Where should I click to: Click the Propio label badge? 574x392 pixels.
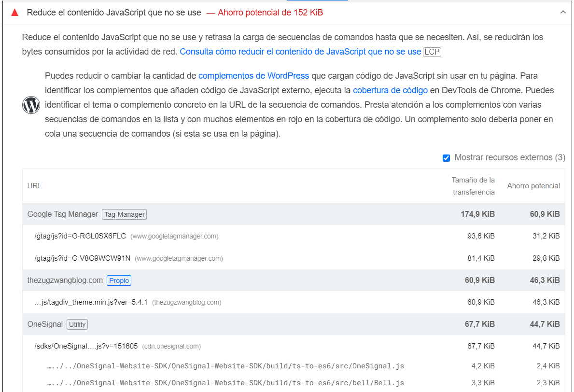pos(119,280)
